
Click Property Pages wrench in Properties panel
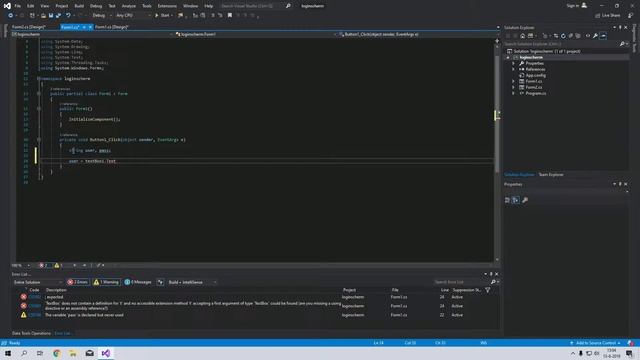(525, 200)
